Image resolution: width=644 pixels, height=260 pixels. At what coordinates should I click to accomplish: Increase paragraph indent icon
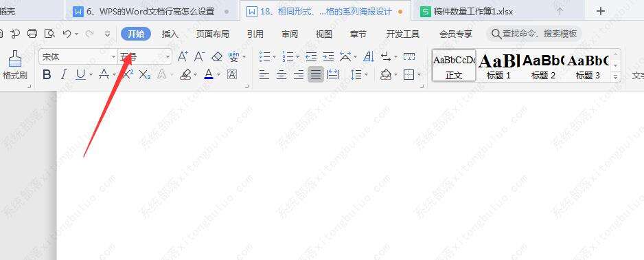point(328,57)
